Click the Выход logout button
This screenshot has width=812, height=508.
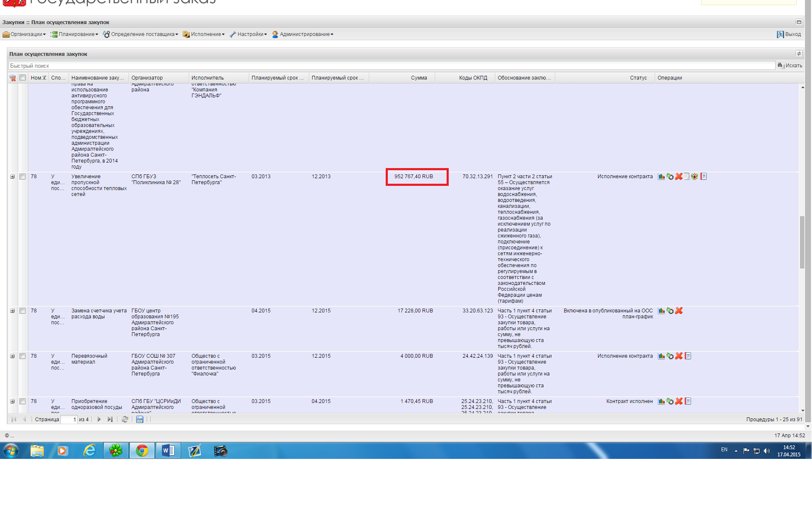pyautogui.click(x=789, y=34)
